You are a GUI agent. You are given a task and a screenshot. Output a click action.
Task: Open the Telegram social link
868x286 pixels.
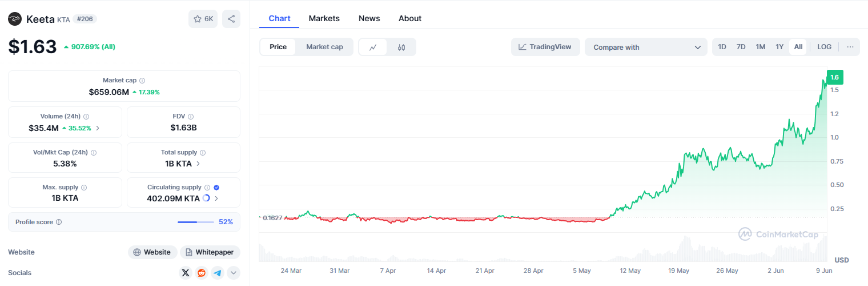pos(217,273)
